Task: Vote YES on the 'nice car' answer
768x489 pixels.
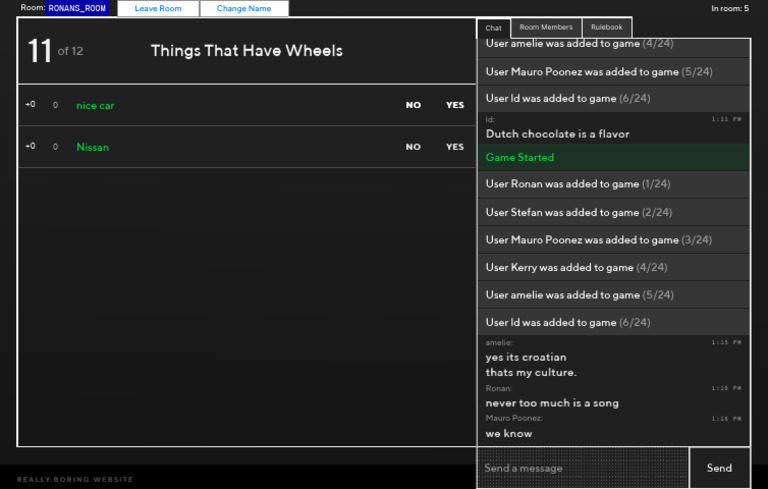Action: click(455, 105)
